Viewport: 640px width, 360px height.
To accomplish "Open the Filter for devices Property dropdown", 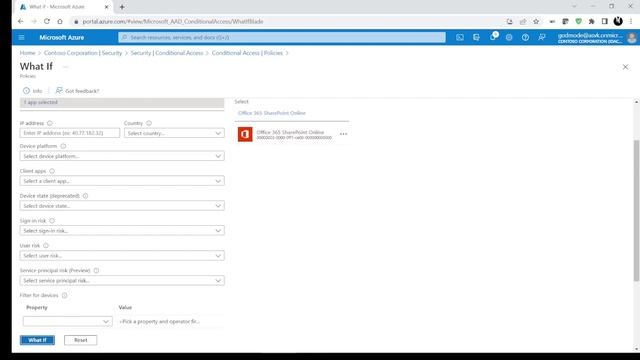I will (x=67, y=322).
